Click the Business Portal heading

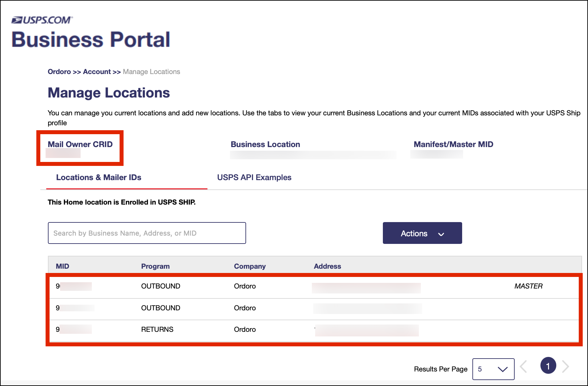tap(91, 40)
